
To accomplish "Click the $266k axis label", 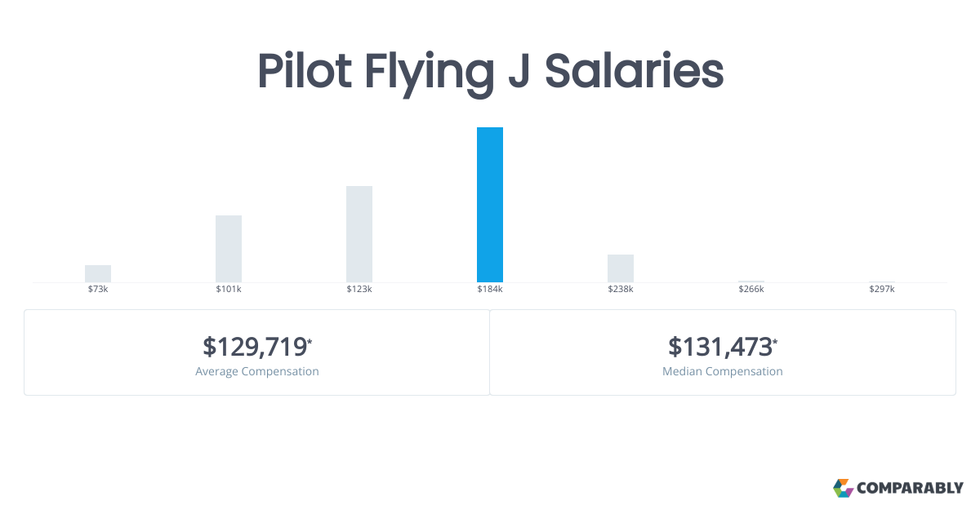I will 751,290.
